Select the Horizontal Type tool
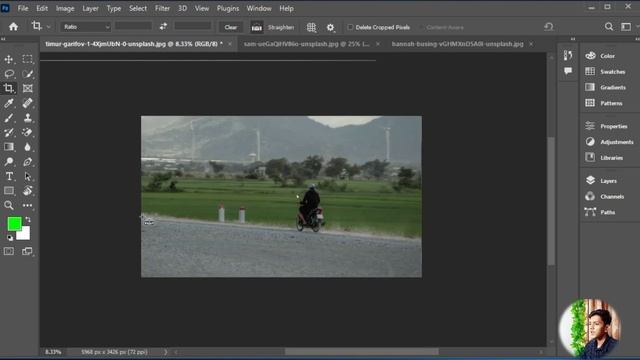The height and width of the screenshot is (360, 640). pyautogui.click(x=9, y=176)
